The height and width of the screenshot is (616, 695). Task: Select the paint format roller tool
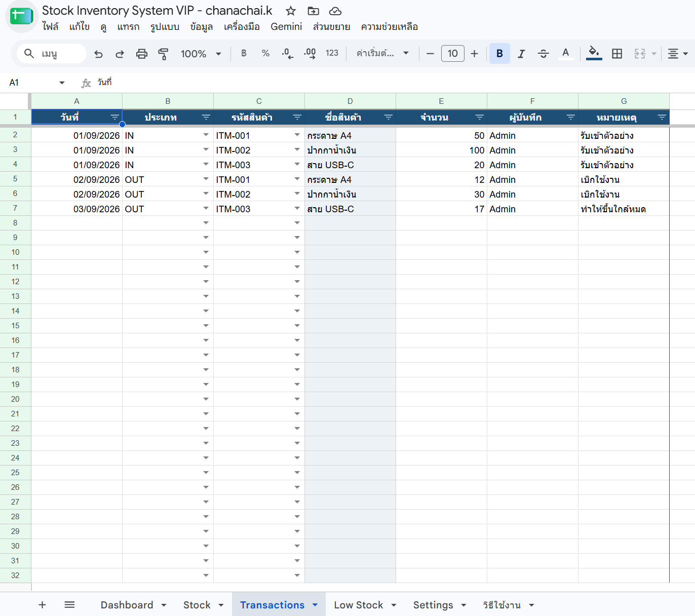point(163,54)
